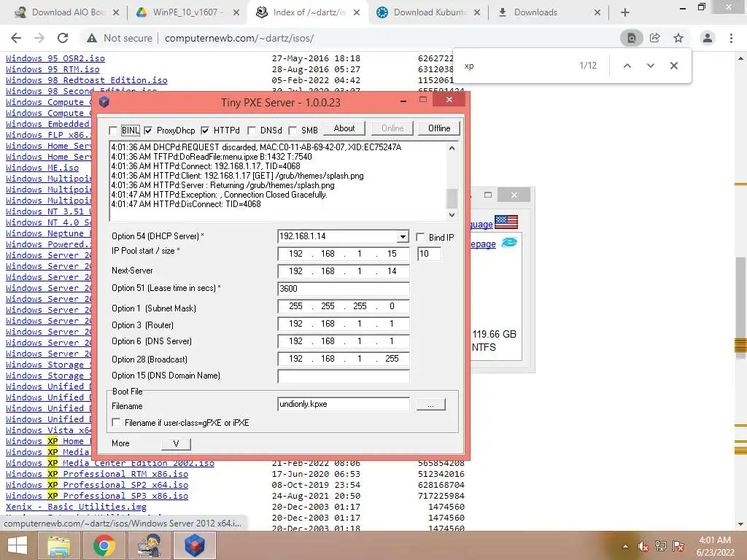
Task: Open the Not secure warning icon
Action: (x=92, y=38)
